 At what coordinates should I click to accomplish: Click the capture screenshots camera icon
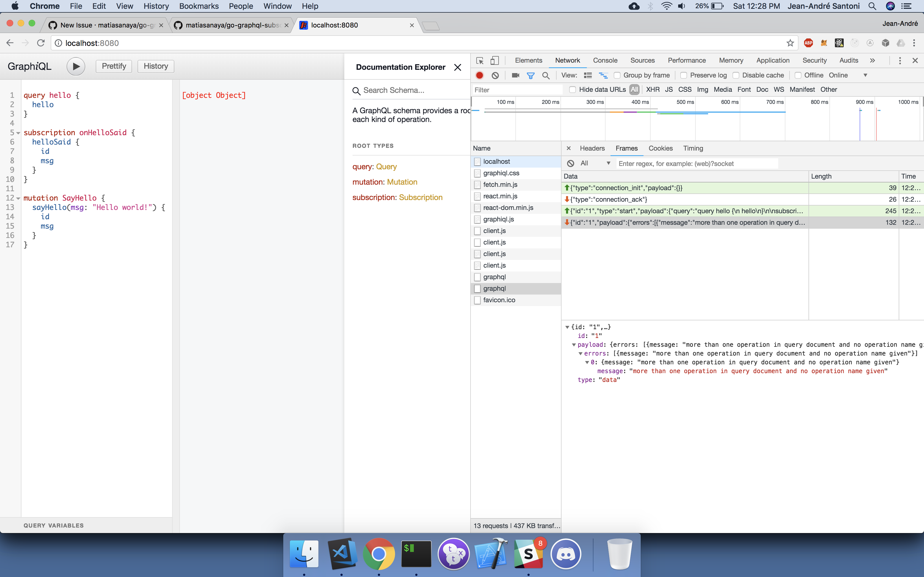(x=515, y=76)
